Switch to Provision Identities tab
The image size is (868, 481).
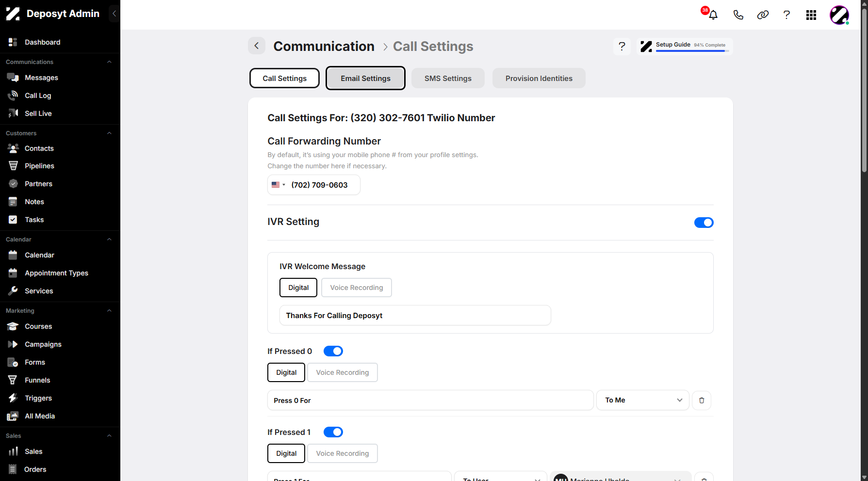click(539, 78)
